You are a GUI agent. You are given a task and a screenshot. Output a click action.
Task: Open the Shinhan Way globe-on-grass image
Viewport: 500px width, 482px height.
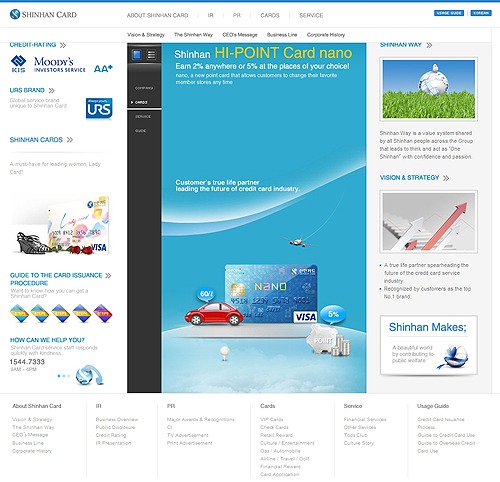(x=428, y=89)
